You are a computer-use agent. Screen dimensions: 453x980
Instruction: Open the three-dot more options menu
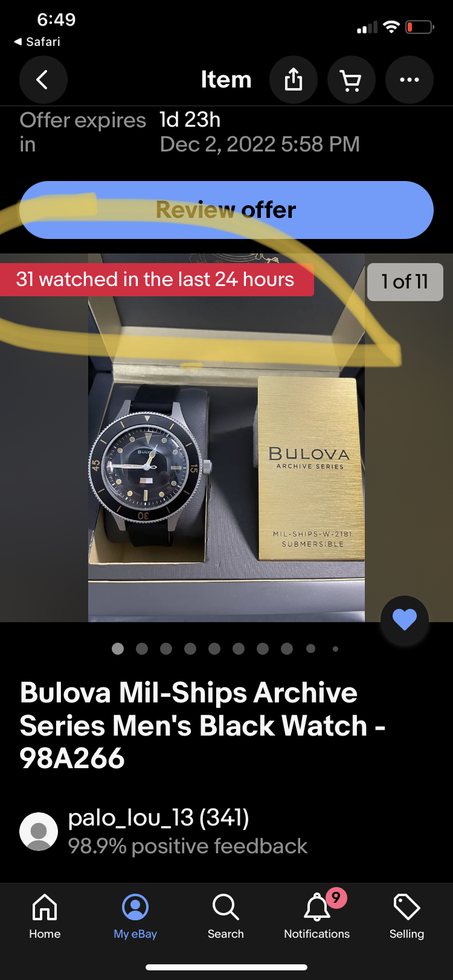pyautogui.click(x=410, y=80)
